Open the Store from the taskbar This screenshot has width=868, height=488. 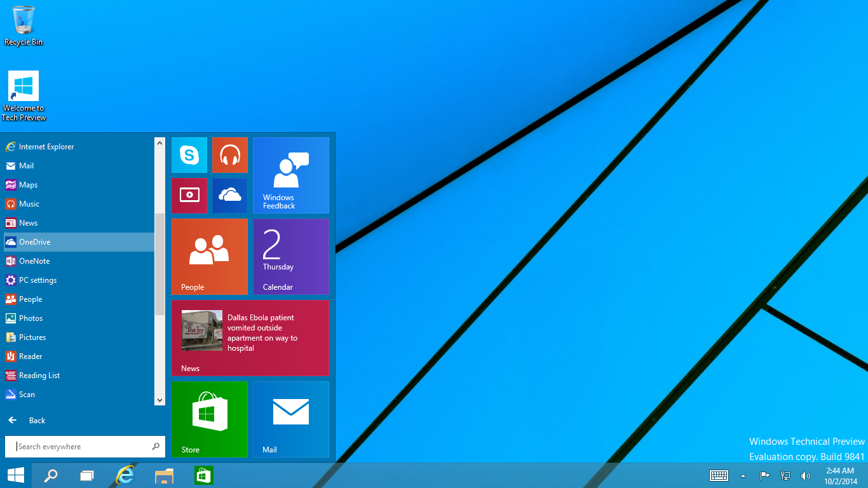coord(203,475)
